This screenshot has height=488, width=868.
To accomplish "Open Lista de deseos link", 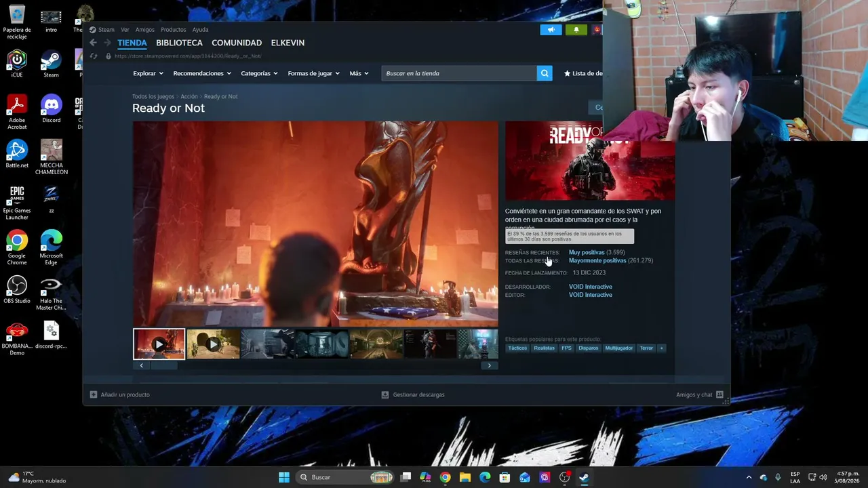I will pyautogui.click(x=583, y=73).
